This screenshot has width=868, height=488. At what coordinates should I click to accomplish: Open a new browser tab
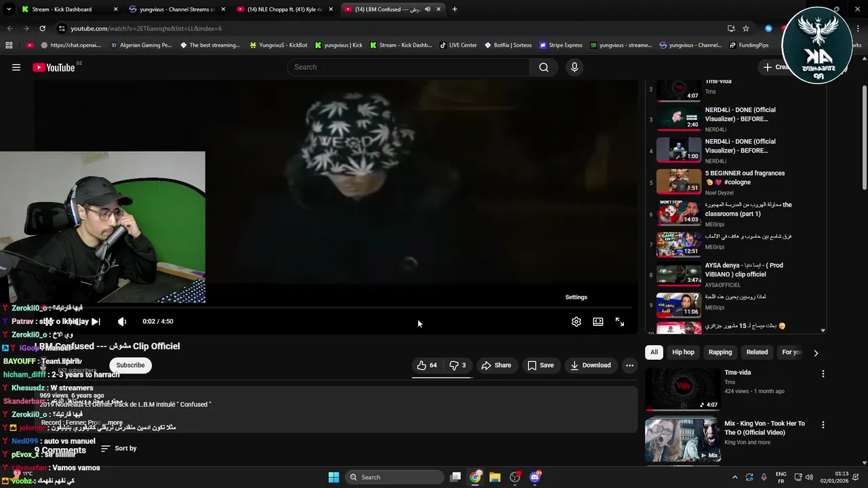coord(454,9)
